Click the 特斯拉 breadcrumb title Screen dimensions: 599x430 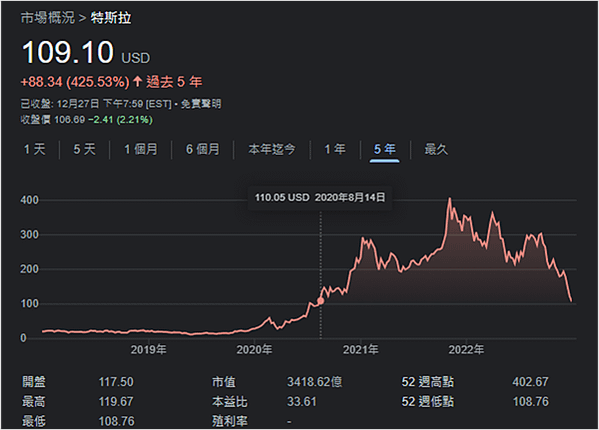click(x=111, y=18)
